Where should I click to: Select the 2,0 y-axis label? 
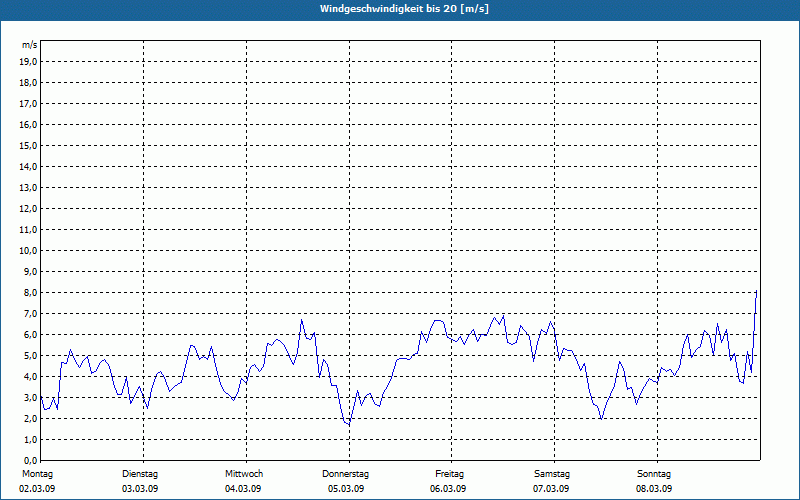30,418
